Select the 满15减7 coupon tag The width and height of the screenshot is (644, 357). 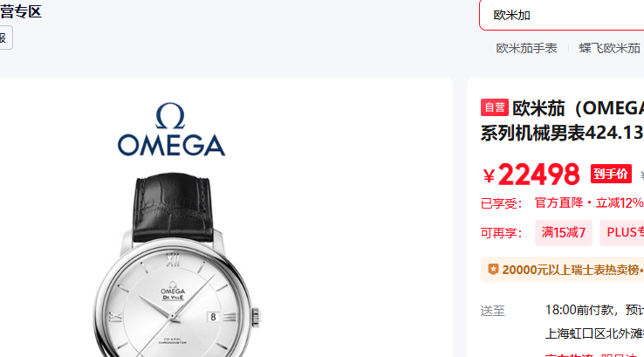(x=564, y=232)
